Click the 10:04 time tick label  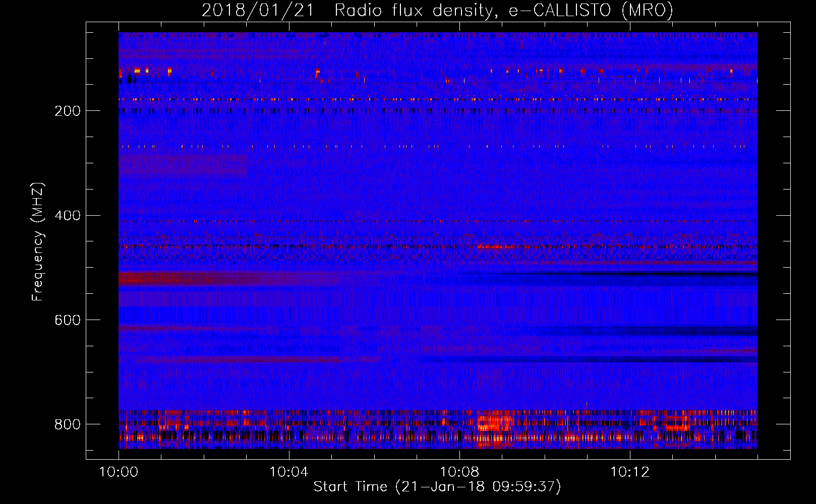click(289, 472)
